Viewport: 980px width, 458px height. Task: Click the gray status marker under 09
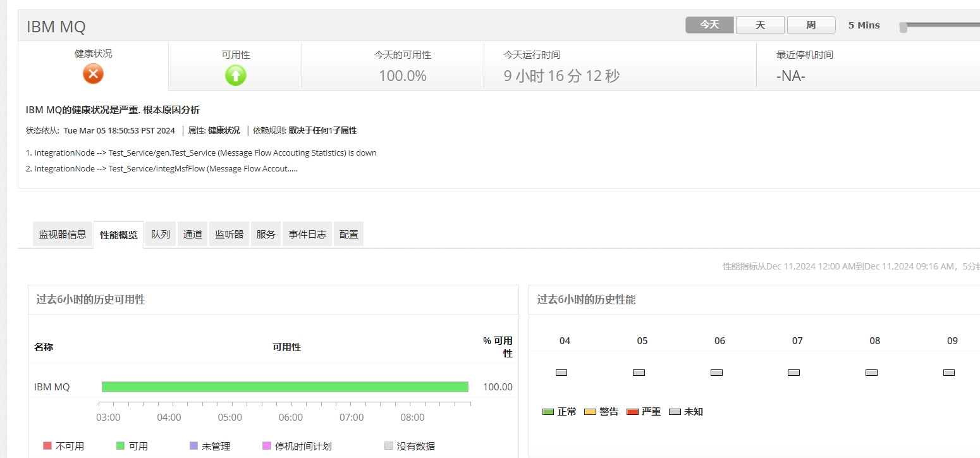[948, 373]
